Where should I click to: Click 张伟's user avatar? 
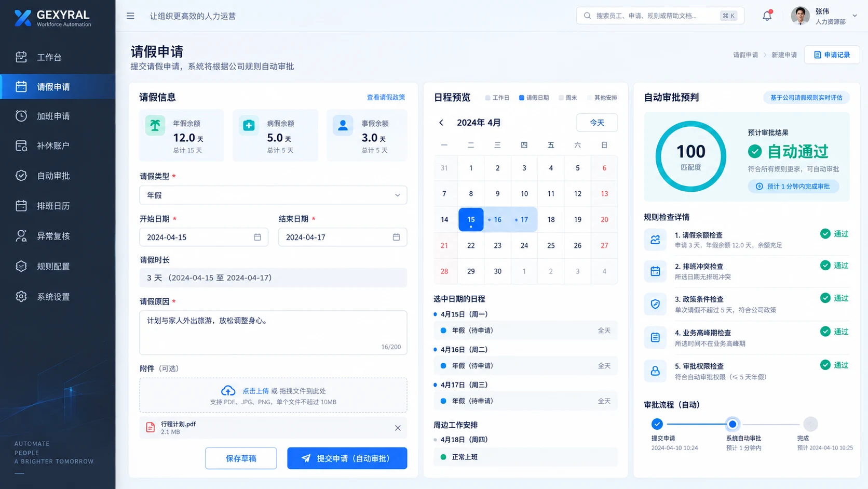pyautogui.click(x=800, y=16)
